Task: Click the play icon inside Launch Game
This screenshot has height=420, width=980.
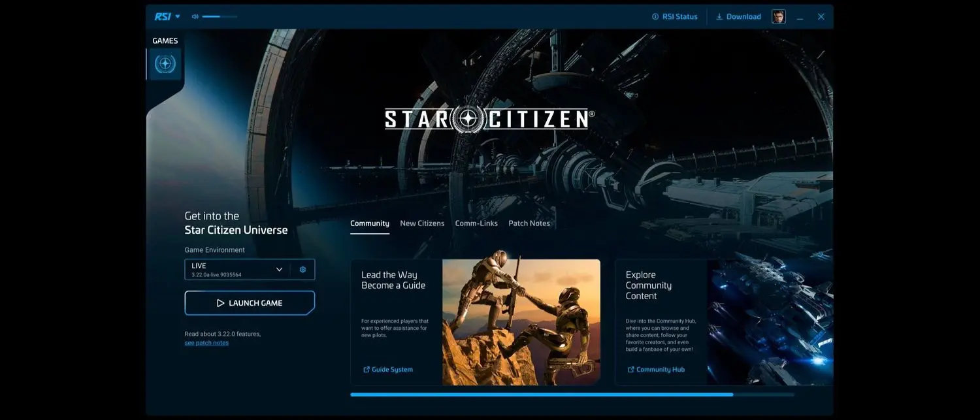Action: click(x=222, y=302)
